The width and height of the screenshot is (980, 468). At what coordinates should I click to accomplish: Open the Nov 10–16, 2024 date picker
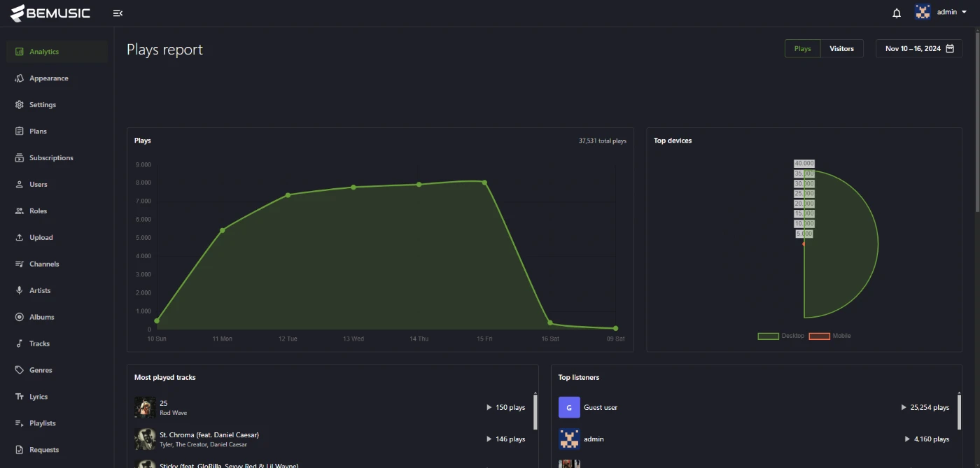tap(912, 49)
